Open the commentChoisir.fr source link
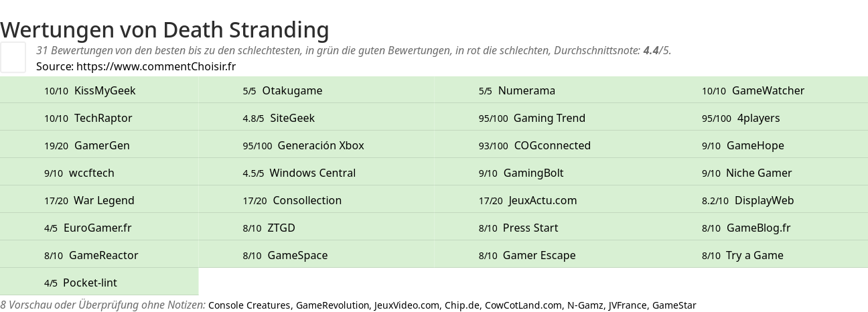 click(x=156, y=66)
